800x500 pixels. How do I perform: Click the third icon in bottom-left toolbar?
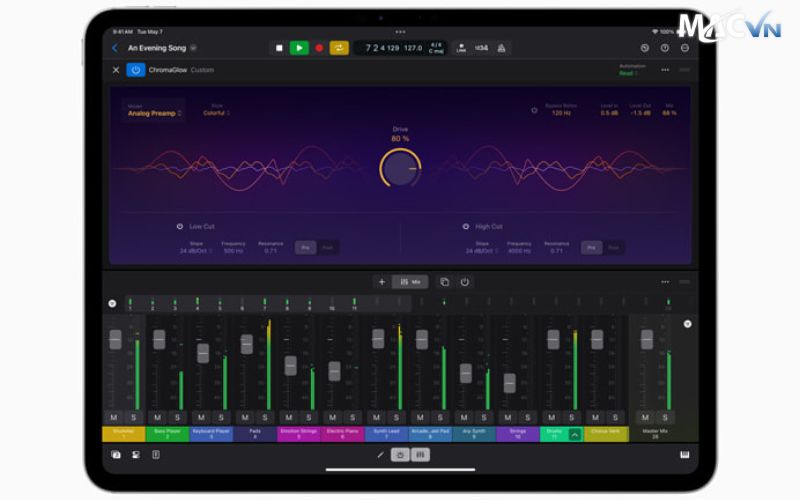[x=156, y=455]
